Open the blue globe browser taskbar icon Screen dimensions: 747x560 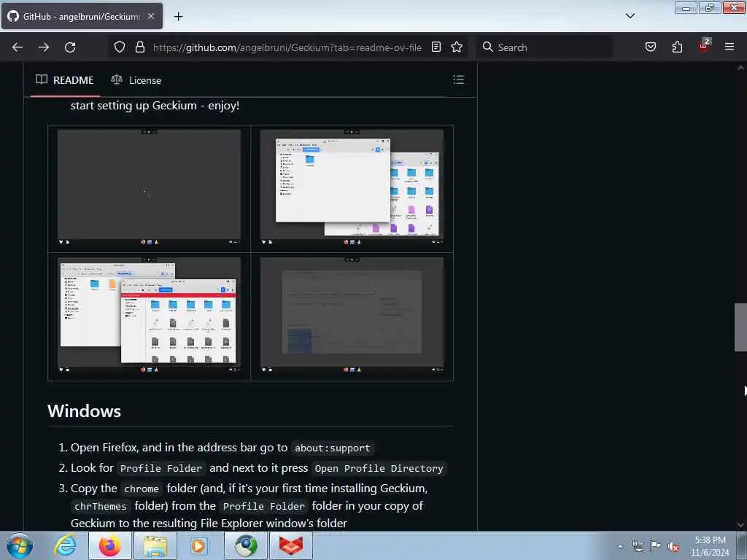tap(246, 545)
